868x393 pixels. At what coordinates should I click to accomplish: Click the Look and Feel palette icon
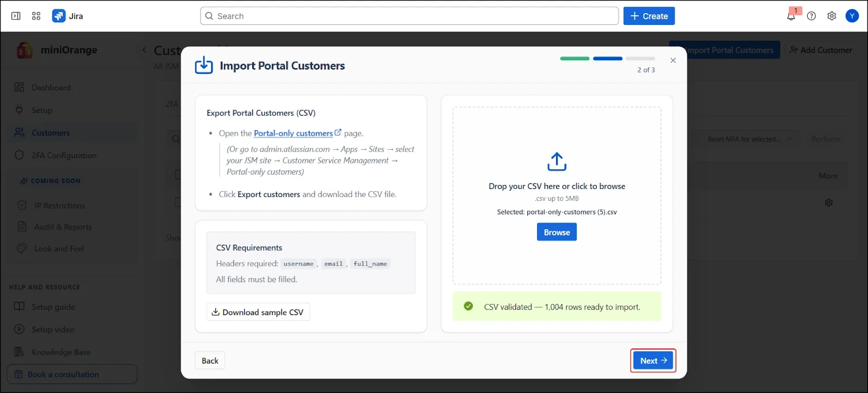[22, 248]
